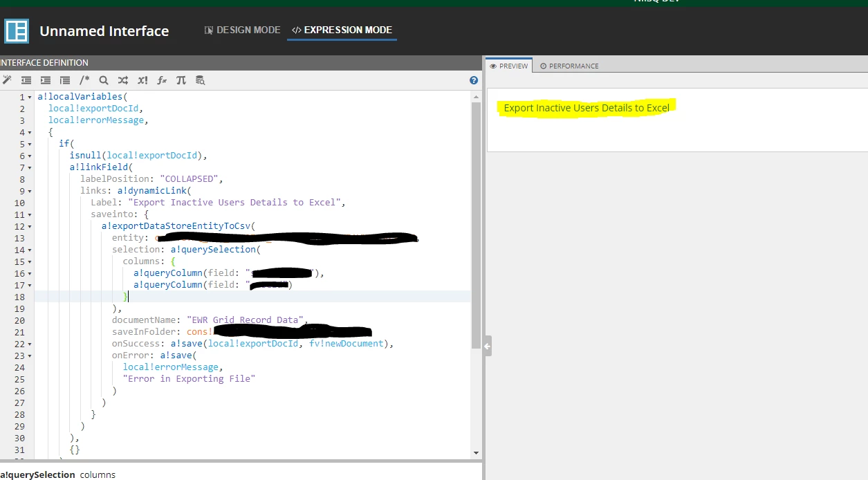Click the fx function toolbar icon
This screenshot has width=868, height=480.
click(x=162, y=80)
